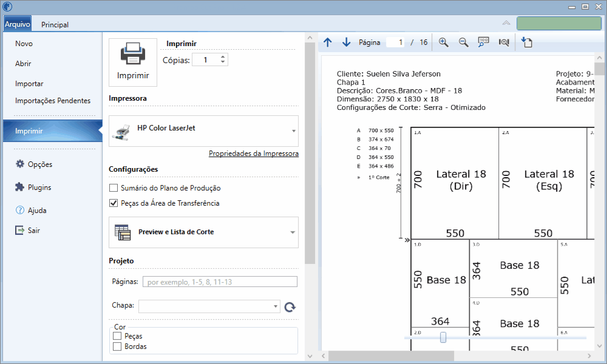Image resolution: width=607 pixels, height=364 pixels.
Task: Select Abrir in the file menu
Action: click(23, 64)
